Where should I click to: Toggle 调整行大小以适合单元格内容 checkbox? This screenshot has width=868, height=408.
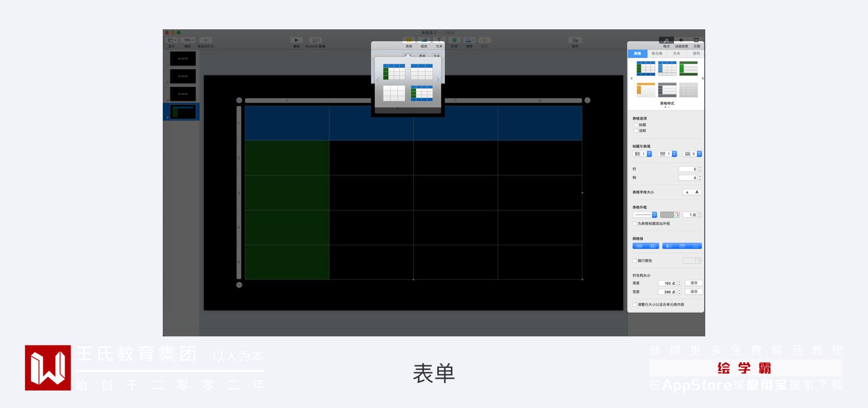(x=635, y=305)
